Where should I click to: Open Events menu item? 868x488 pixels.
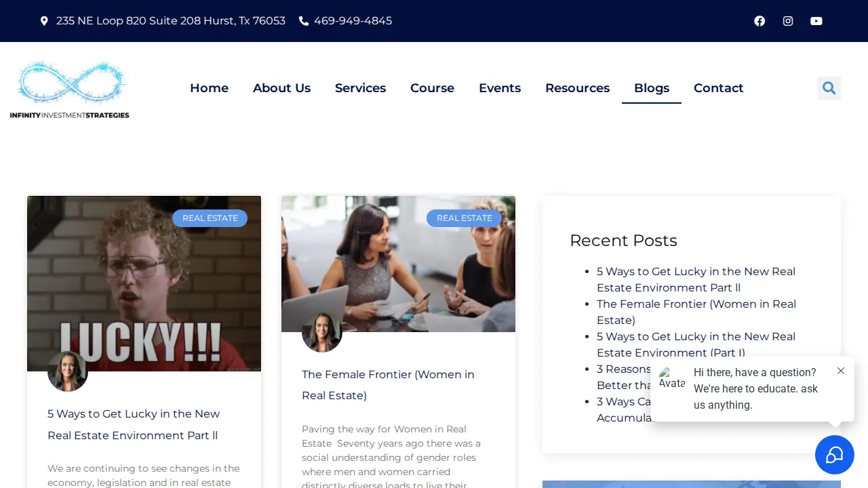click(x=500, y=88)
